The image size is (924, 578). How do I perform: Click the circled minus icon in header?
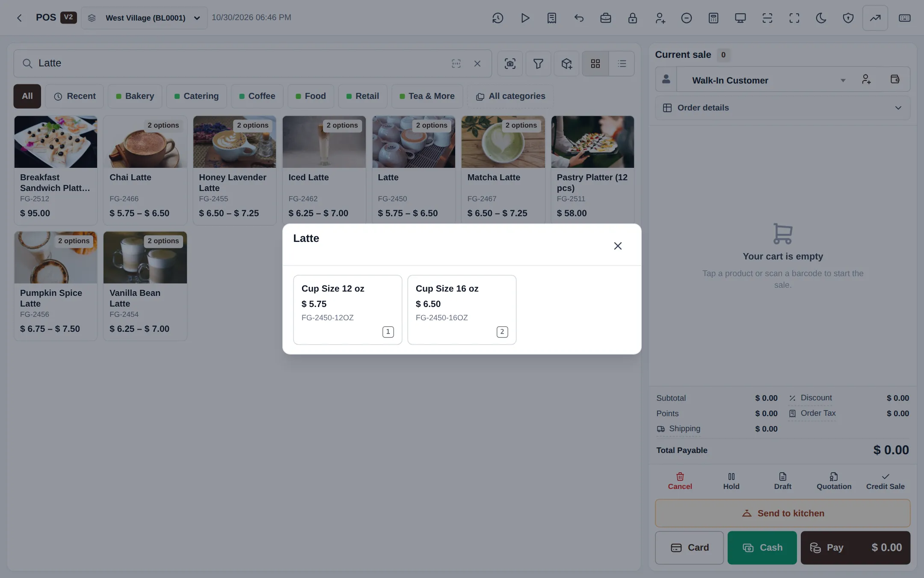tap(687, 18)
